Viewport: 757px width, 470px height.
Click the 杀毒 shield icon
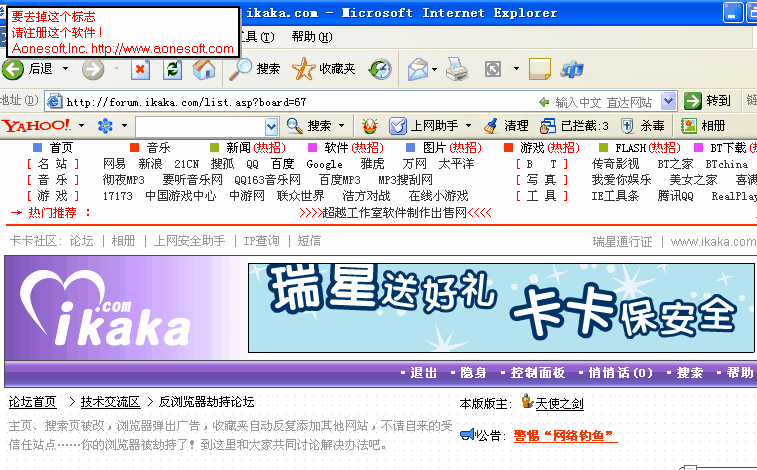click(627, 126)
